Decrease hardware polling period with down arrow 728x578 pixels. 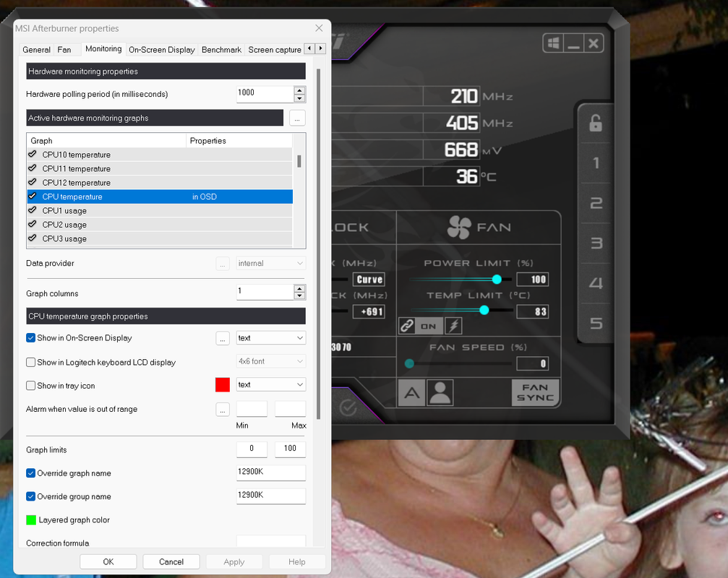[299, 98]
